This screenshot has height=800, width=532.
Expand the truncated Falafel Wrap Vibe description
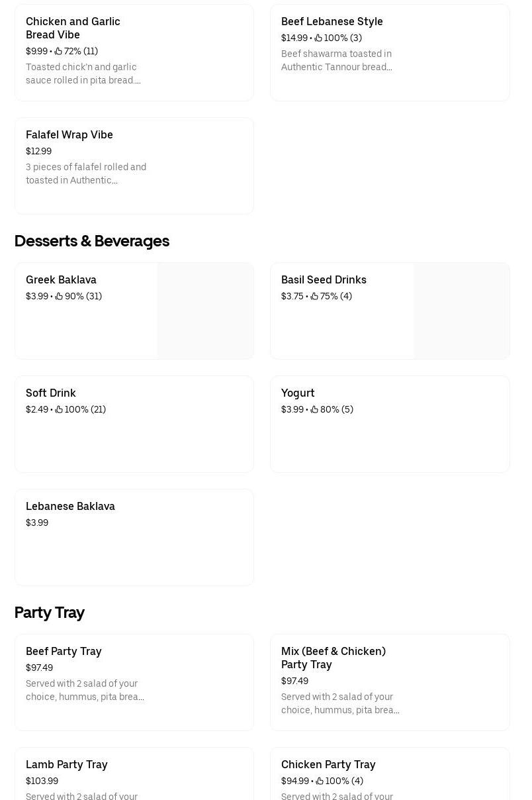click(86, 174)
